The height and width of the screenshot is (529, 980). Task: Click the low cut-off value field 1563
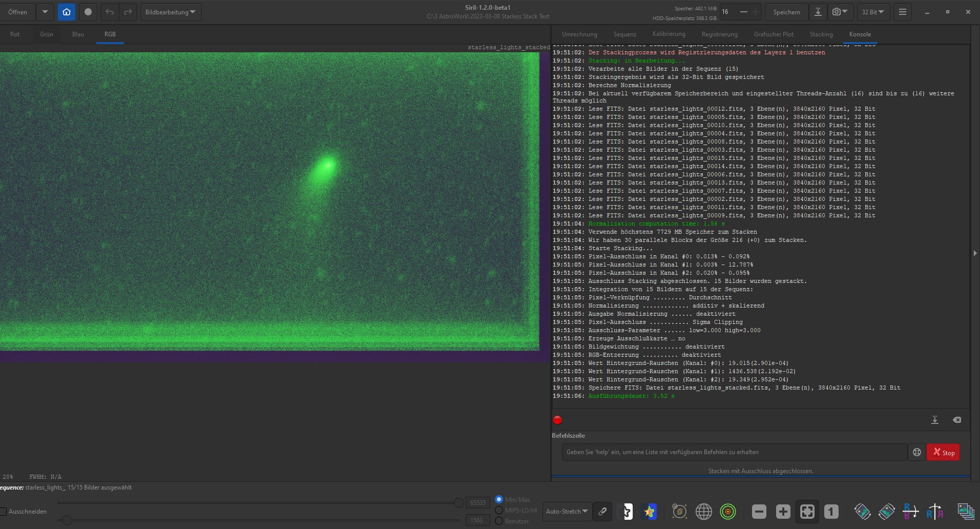(x=477, y=520)
